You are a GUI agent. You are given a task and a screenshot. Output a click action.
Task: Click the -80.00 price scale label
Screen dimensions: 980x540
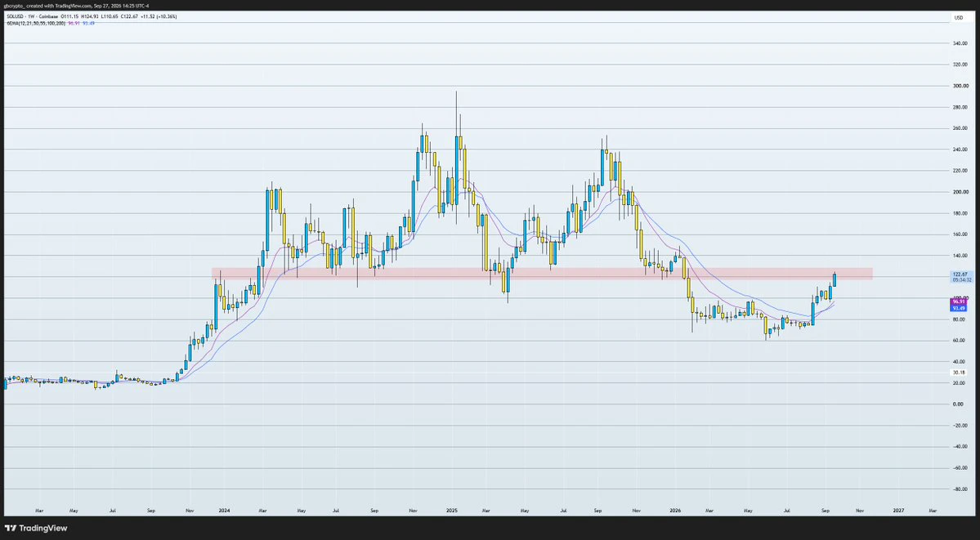pyautogui.click(x=960, y=489)
